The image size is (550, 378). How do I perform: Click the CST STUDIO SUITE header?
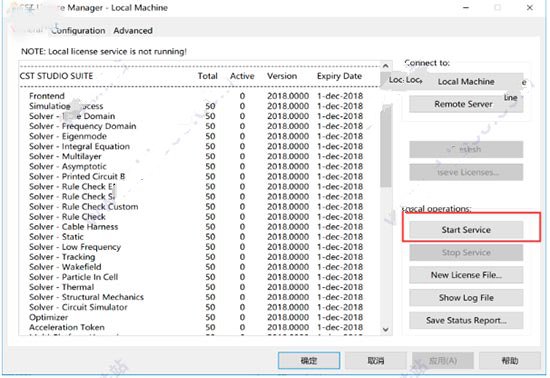pyautogui.click(x=56, y=76)
